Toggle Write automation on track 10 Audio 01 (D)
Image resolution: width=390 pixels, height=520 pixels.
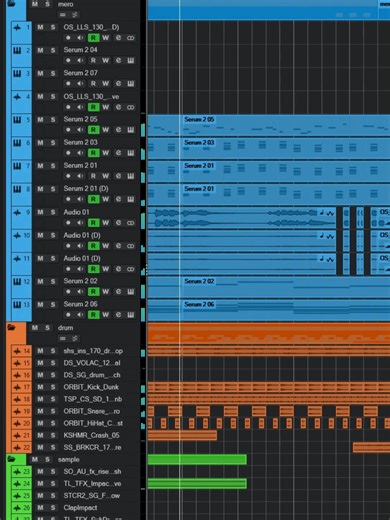pos(106,246)
